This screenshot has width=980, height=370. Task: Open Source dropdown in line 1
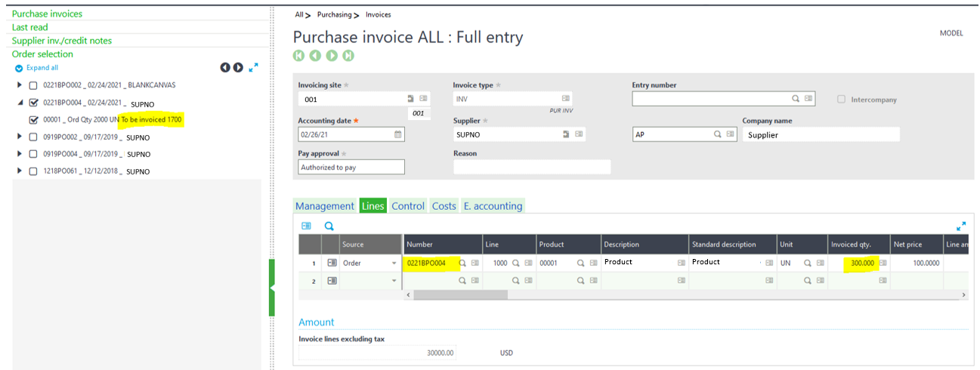[x=394, y=264]
